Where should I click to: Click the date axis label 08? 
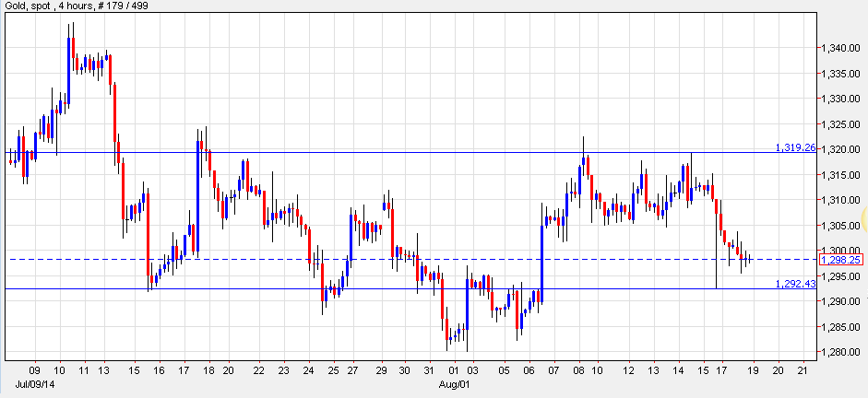[579, 370]
